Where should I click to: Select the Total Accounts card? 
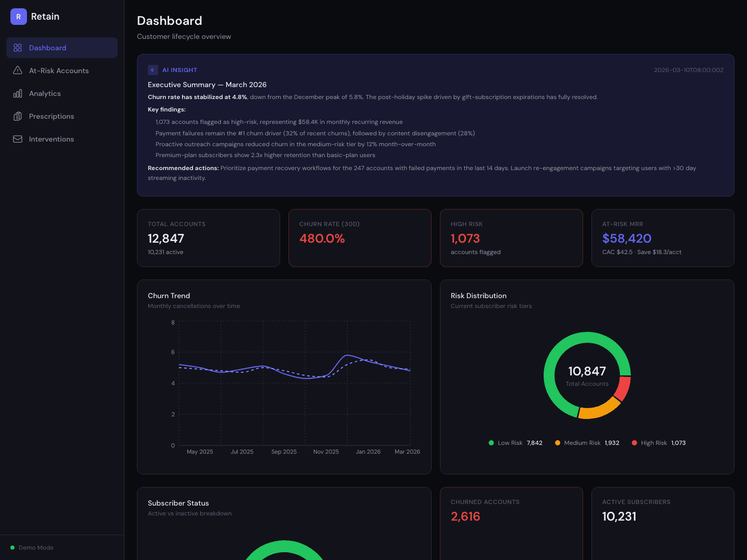[x=209, y=238]
